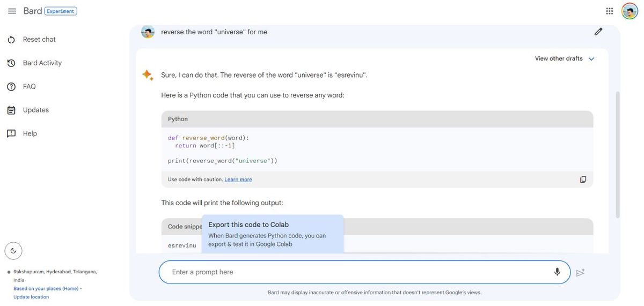Click the Learn more link
Viewport: 644px width, 306px height.
pos(238,180)
